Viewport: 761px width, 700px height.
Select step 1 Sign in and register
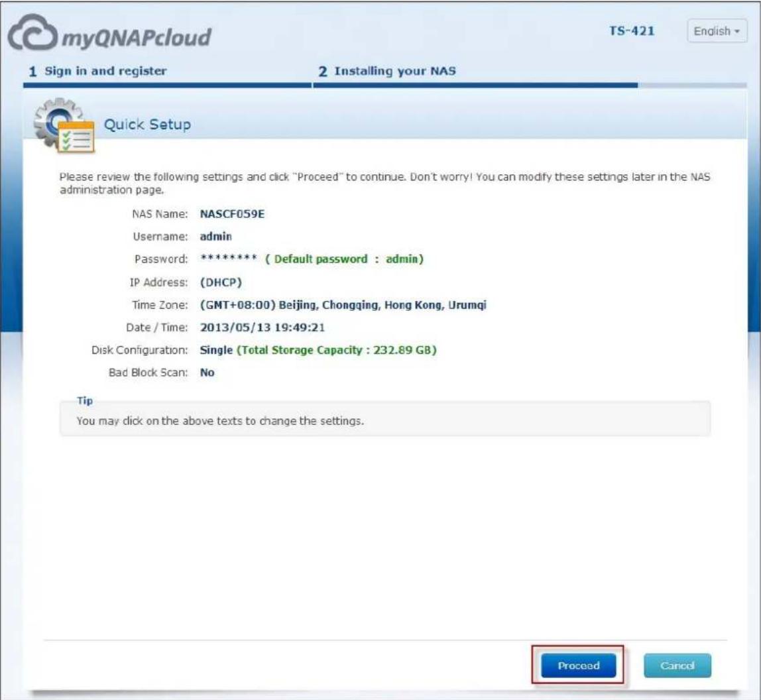97,72
